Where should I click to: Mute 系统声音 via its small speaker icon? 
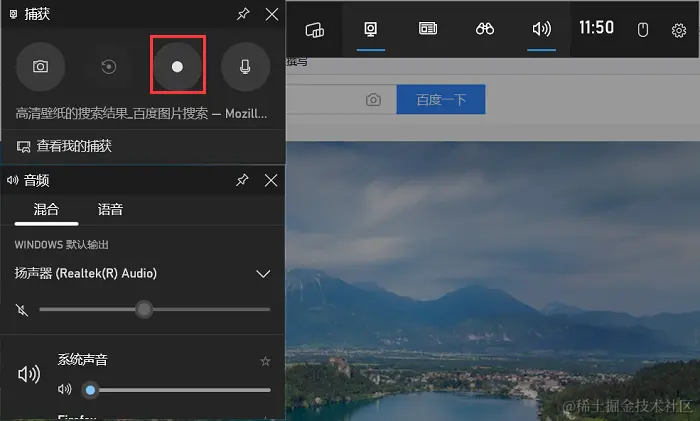64,389
